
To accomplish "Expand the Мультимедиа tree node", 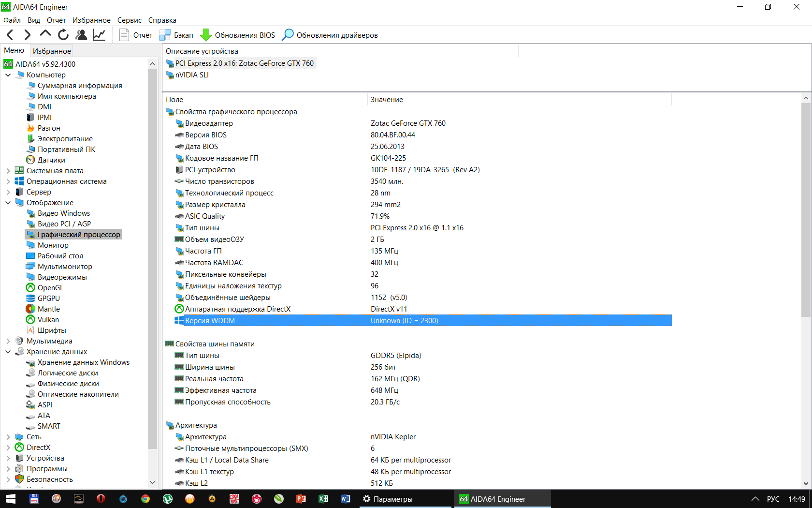I will click(x=8, y=341).
